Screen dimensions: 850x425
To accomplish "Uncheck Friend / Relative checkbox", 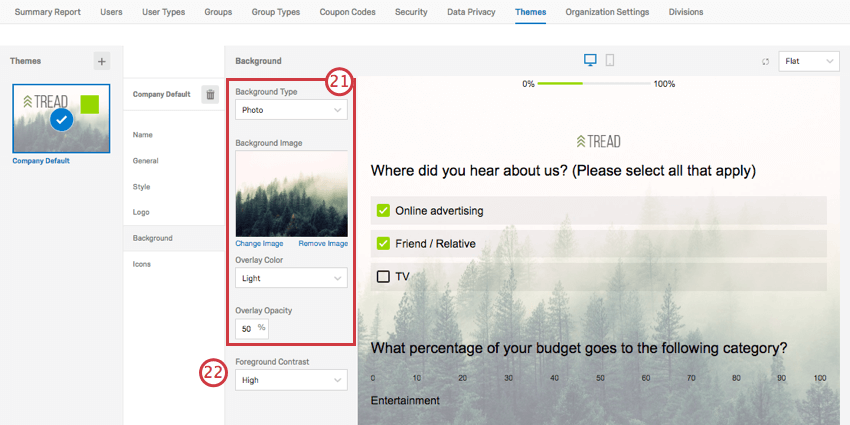I will 383,243.
